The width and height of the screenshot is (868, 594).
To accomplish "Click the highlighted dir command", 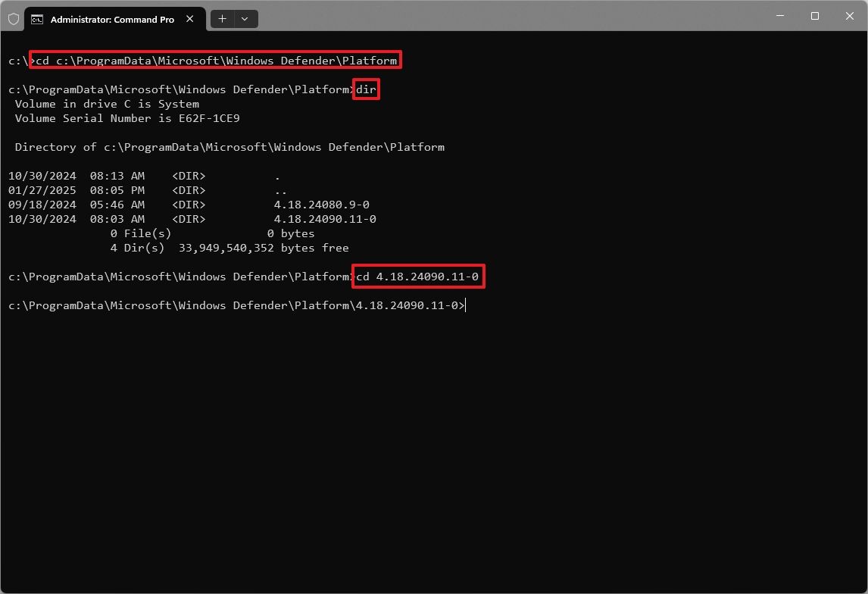I will [x=366, y=89].
